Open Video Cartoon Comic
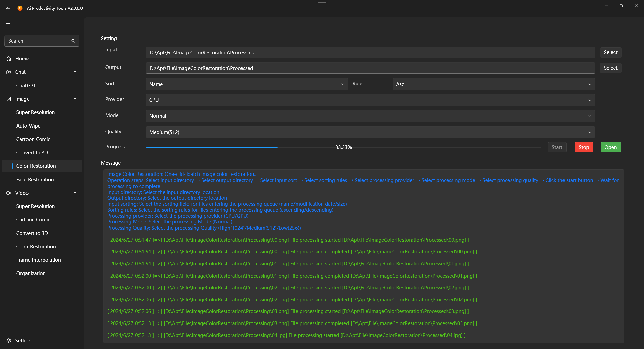The width and height of the screenshot is (644, 349). point(42,220)
